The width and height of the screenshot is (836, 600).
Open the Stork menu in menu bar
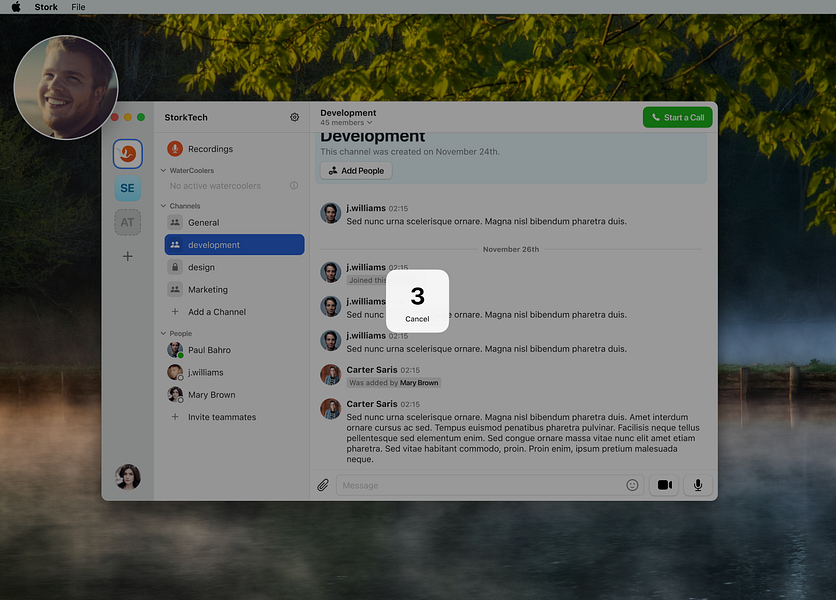(x=46, y=7)
